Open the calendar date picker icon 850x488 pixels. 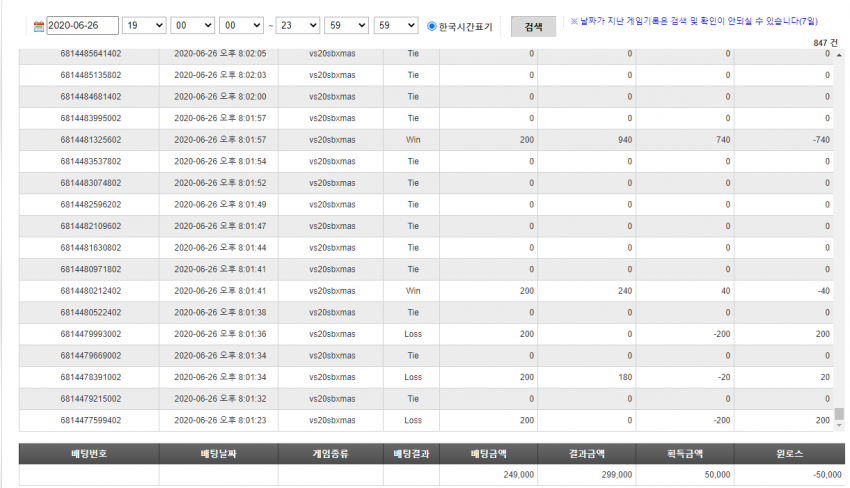38,26
